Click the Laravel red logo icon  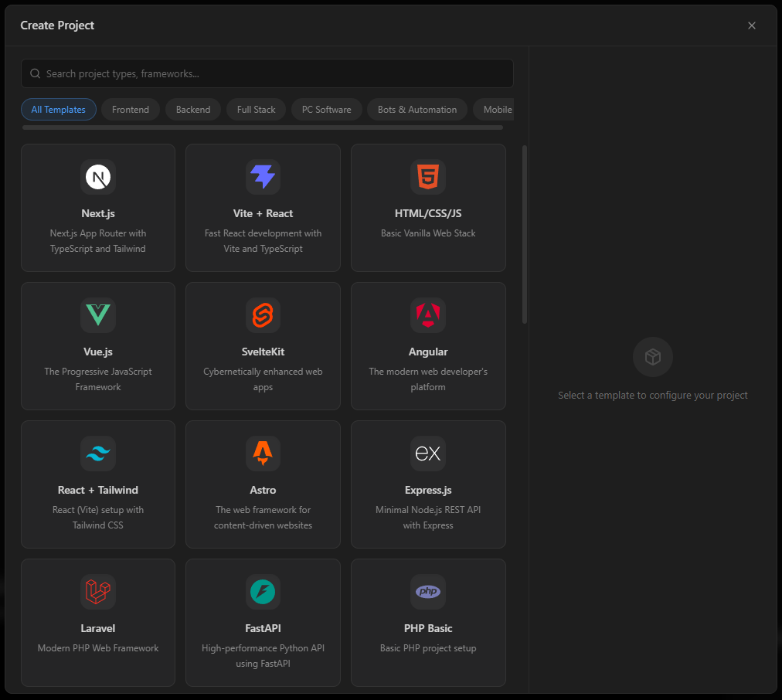pyautogui.click(x=98, y=591)
